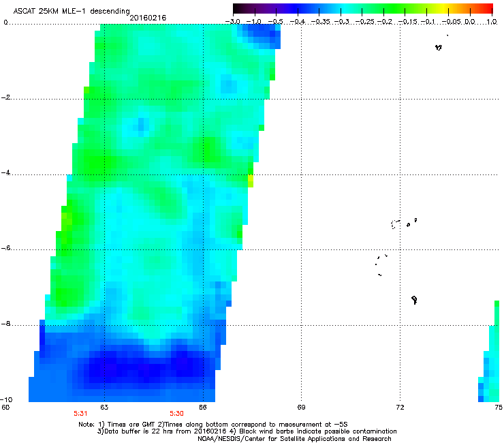Click the yellow section of the color bar

coord(444,8)
